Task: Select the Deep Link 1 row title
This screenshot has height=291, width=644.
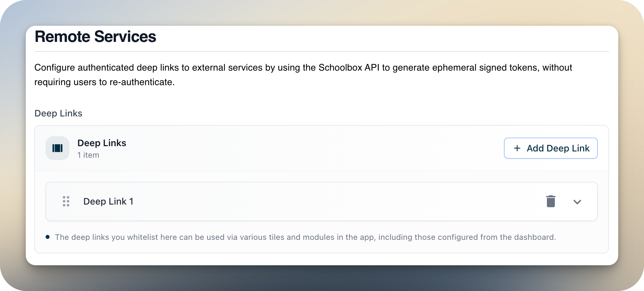Action: (x=108, y=201)
